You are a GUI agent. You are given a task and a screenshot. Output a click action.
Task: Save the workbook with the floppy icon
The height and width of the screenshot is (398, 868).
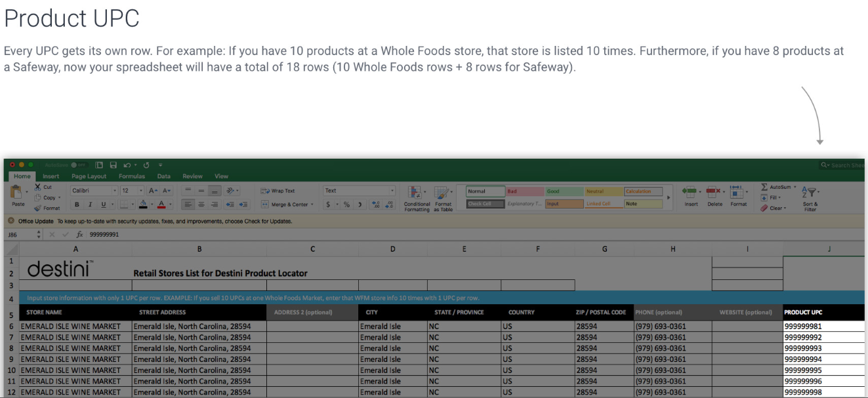[x=113, y=165]
